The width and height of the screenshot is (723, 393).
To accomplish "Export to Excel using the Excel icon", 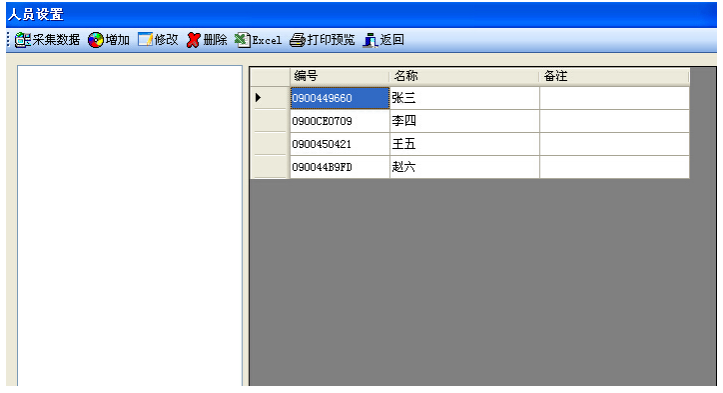I will click(x=242, y=40).
